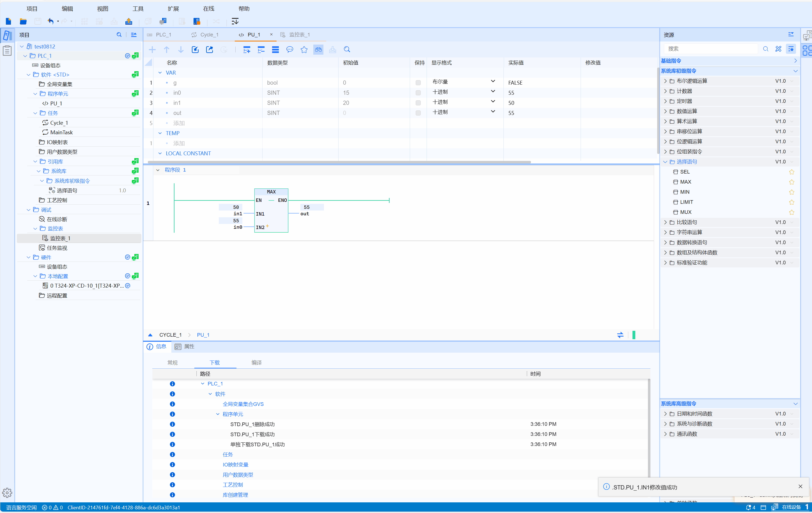Collapse the 系统库高级指令 section
Screen dimensions: 812x513
[795, 403]
